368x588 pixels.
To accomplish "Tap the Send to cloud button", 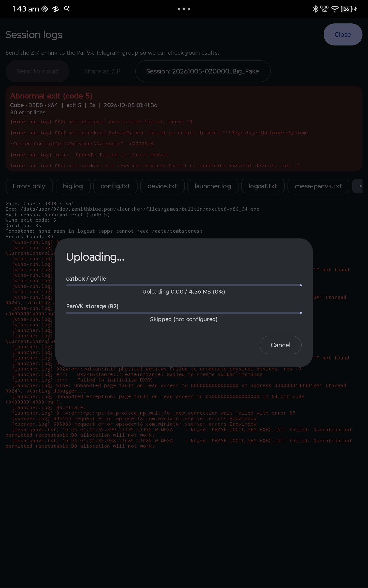I will click(x=37, y=71).
